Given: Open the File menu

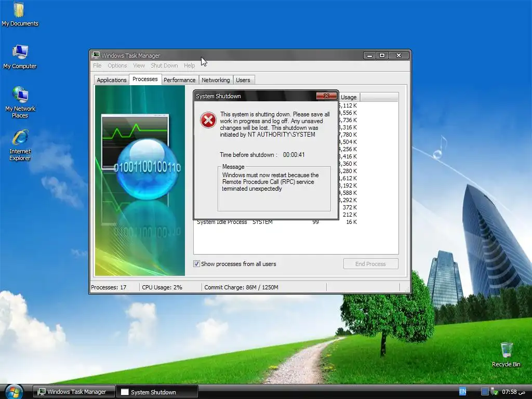Looking at the screenshot, I should 97,65.
